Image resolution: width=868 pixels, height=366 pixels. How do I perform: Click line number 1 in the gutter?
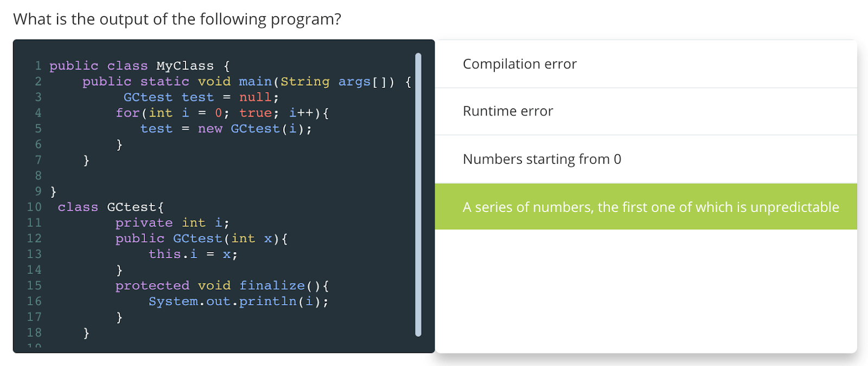coord(38,66)
